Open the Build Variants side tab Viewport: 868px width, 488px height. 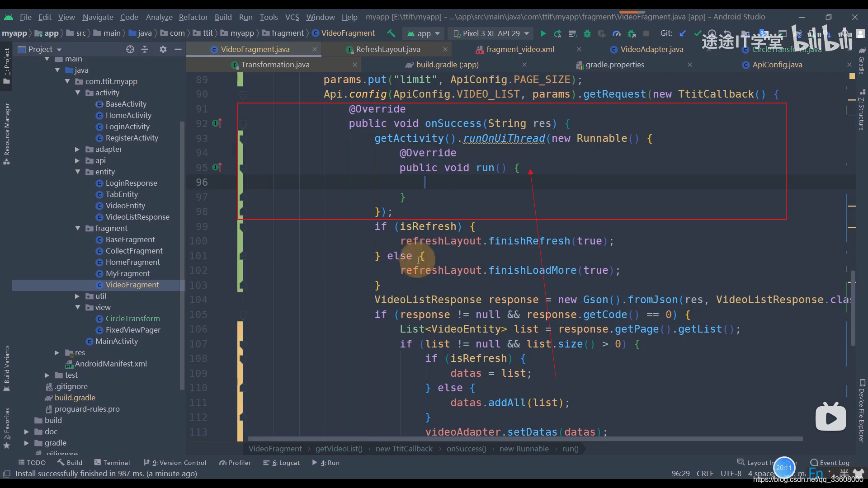tap(7, 368)
